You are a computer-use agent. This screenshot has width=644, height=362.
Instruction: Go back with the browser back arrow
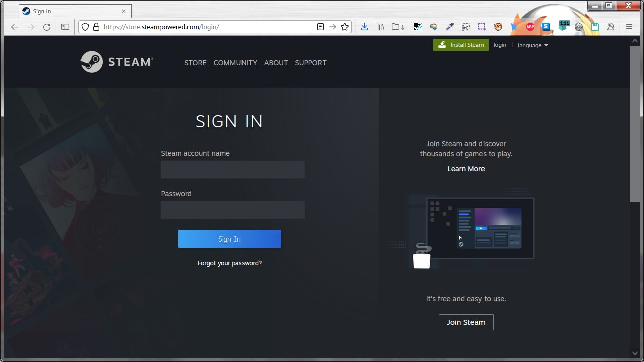point(15,27)
